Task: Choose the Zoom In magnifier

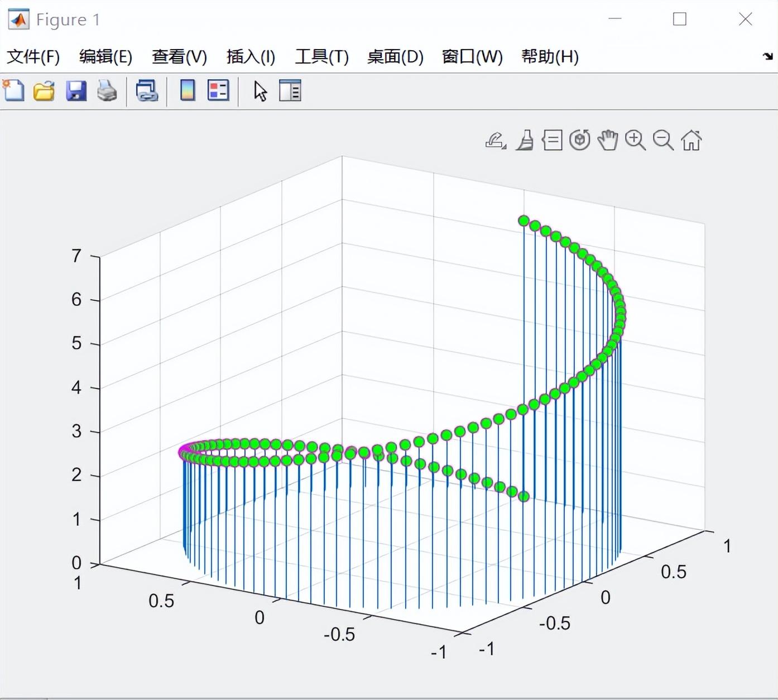Action: (x=635, y=140)
